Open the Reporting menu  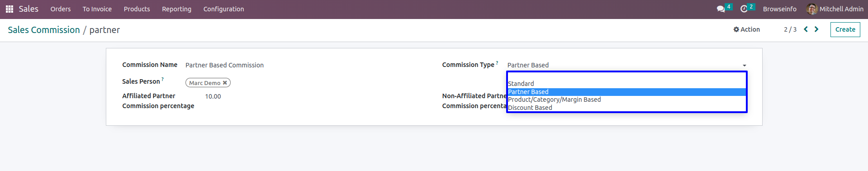pyautogui.click(x=176, y=9)
